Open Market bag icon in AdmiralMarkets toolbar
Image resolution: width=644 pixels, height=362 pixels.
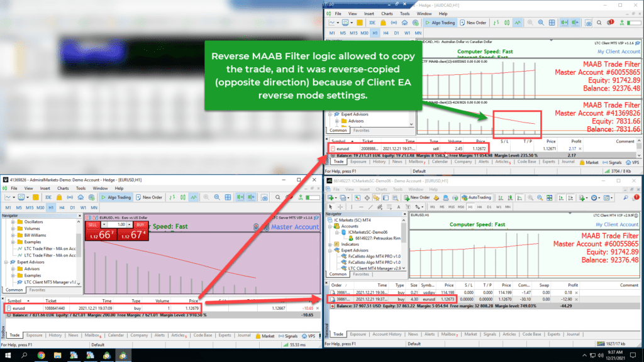(x=59, y=197)
